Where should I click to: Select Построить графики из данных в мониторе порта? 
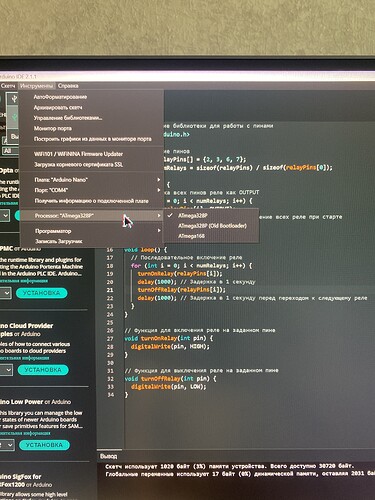[93, 139]
